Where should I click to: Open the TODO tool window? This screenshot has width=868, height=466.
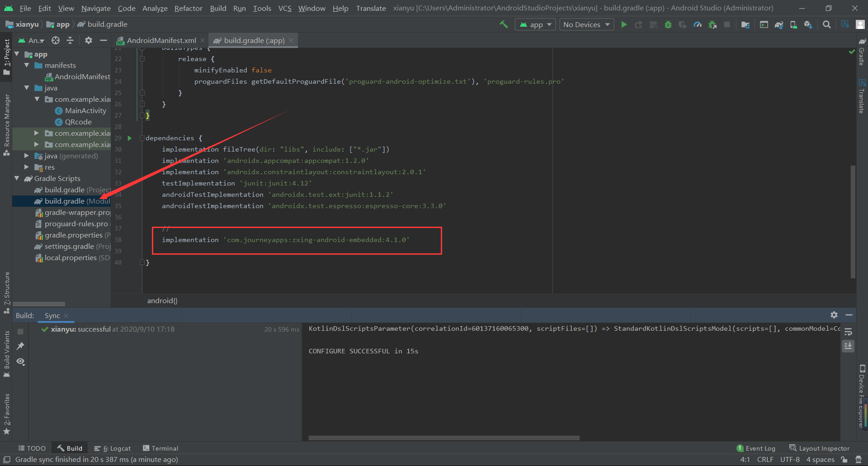(x=32, y=448)
